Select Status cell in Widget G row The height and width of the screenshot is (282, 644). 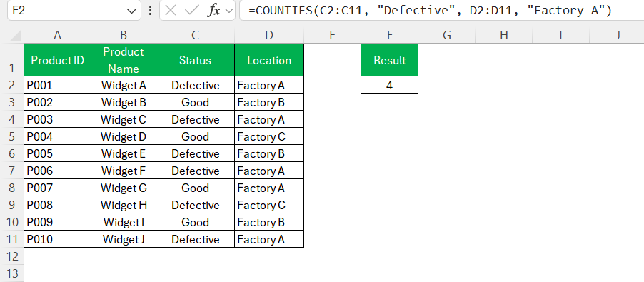pyautogui.click(x=195, y=188)
